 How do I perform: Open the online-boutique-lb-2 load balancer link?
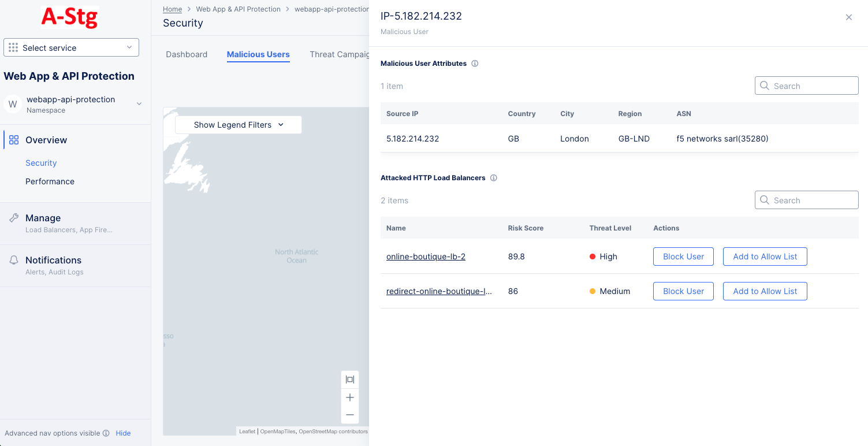(426, 257)
